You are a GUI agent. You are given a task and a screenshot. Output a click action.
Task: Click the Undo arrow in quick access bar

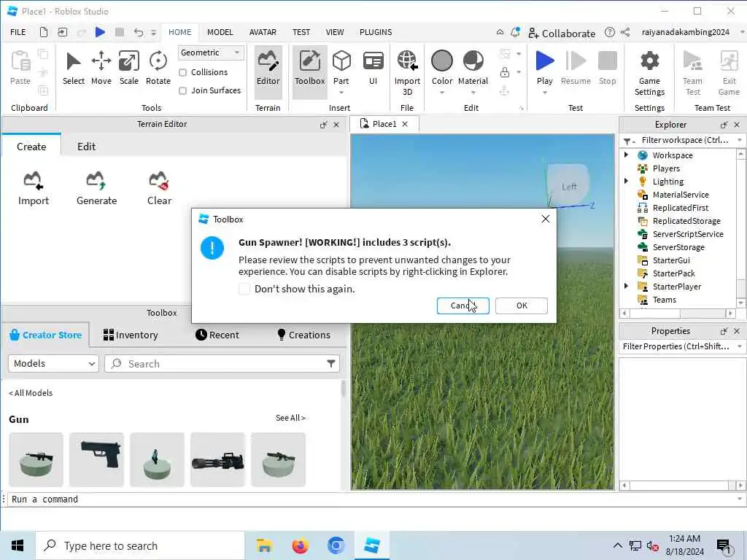click(x=139, y=32)
